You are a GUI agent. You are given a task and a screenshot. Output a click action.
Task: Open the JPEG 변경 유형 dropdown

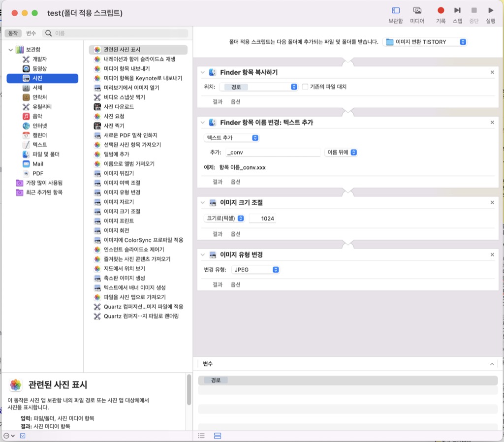(255, 269)
